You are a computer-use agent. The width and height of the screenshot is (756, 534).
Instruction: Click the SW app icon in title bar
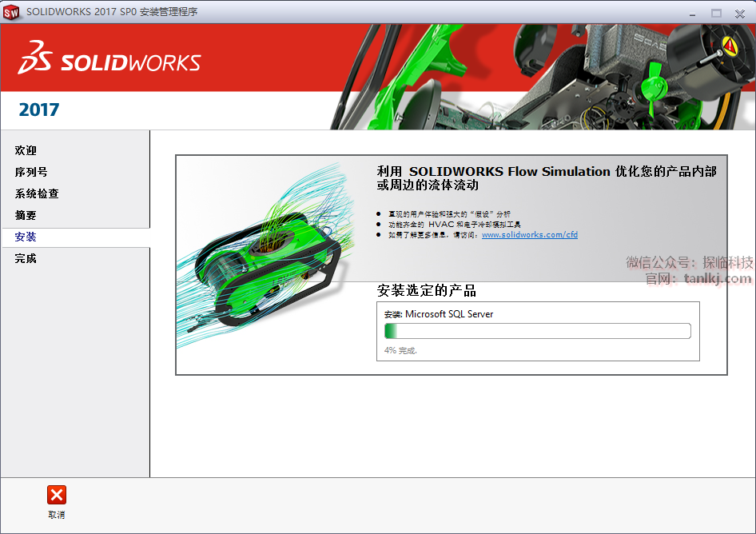pos(11,12)
